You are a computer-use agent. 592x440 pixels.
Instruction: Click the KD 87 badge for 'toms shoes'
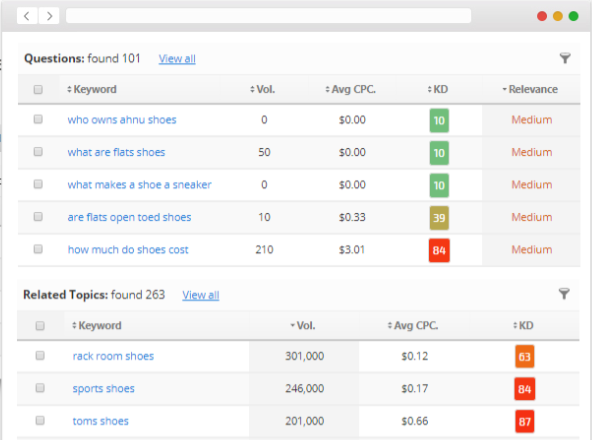click(x=524, y=421)
